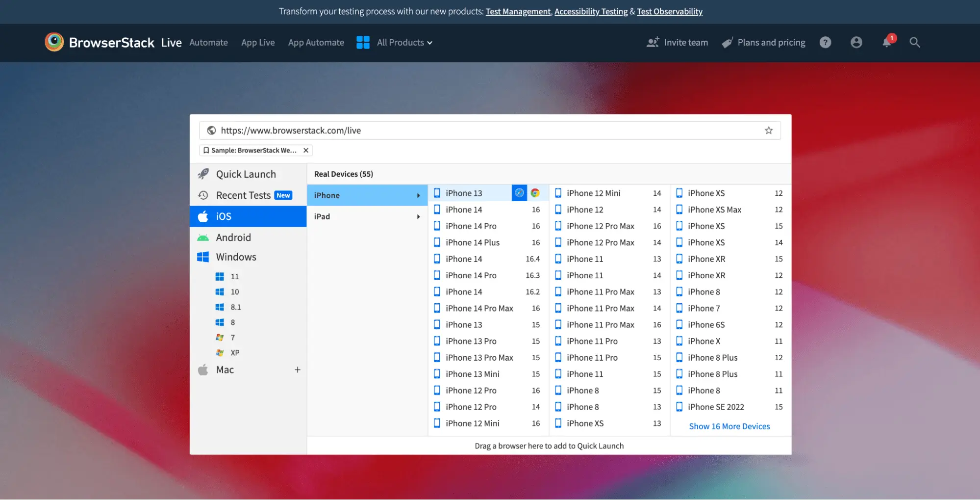Viewport: 980px width, 500px height.
Task: Select Android in the sidebar
Action: 233,237
